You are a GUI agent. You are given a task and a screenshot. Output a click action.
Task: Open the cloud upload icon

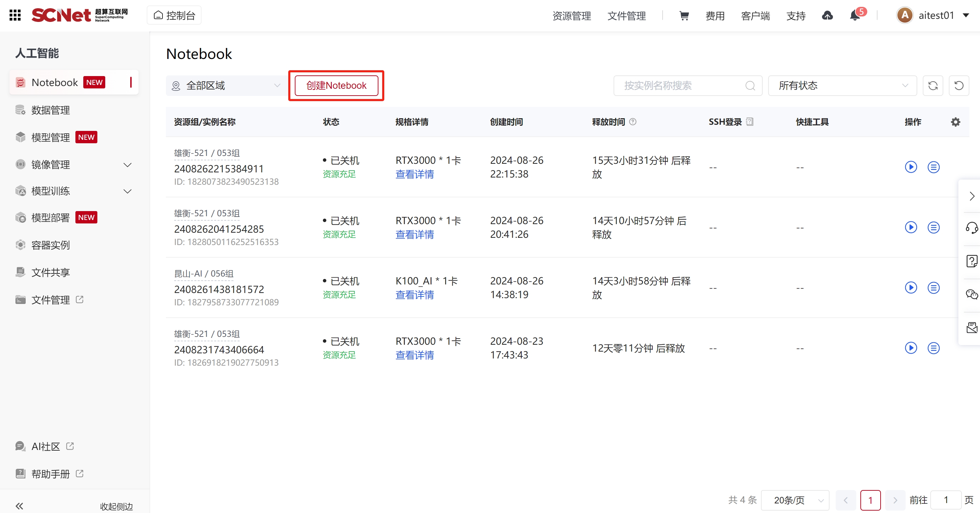827,15
